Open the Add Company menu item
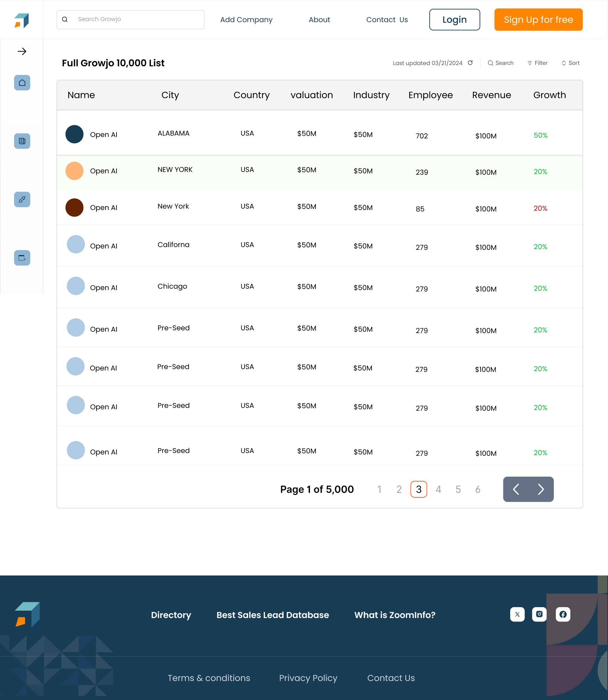This screenshot has height=700, width=608. (246, 20)
